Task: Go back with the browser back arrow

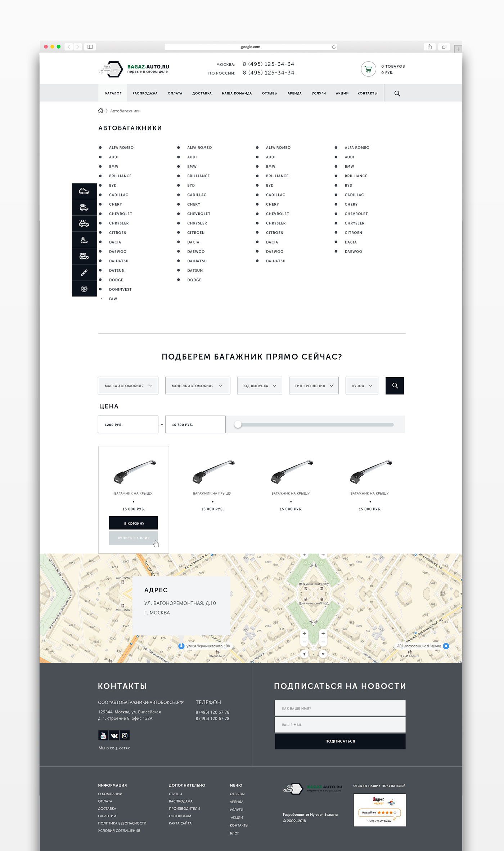Action: coord(69,47)
